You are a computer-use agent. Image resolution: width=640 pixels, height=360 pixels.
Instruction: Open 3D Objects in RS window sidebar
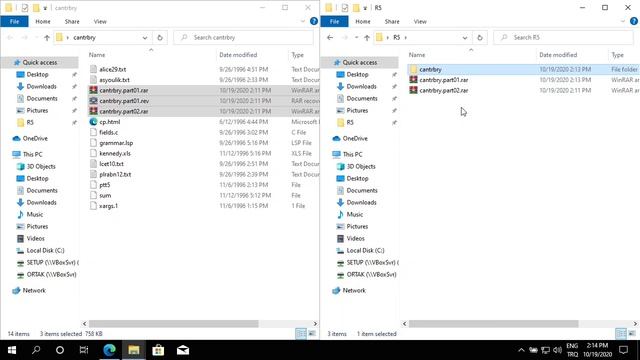(x=361, y=167)
